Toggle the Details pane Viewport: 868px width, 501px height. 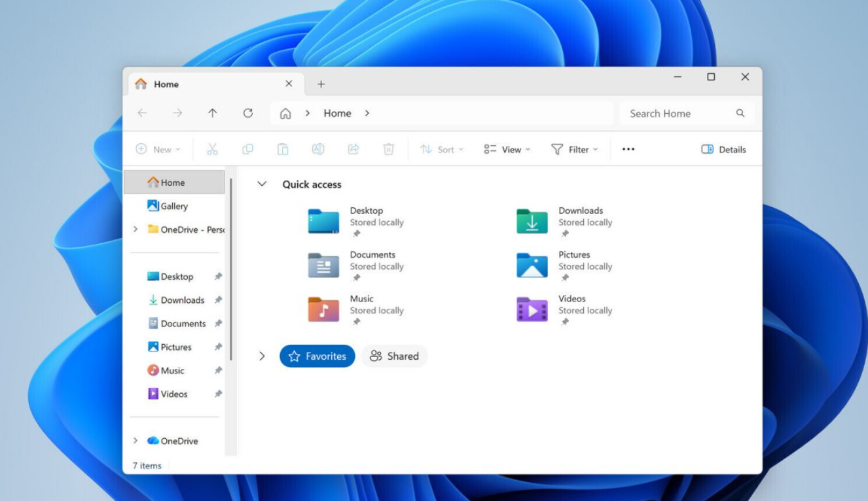point(723,149)
